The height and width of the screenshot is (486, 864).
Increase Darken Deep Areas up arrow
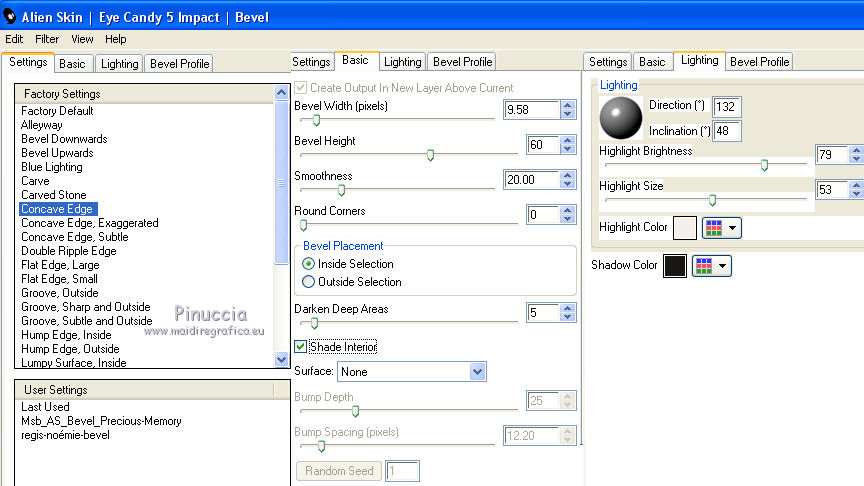click(x=568, y=308)
